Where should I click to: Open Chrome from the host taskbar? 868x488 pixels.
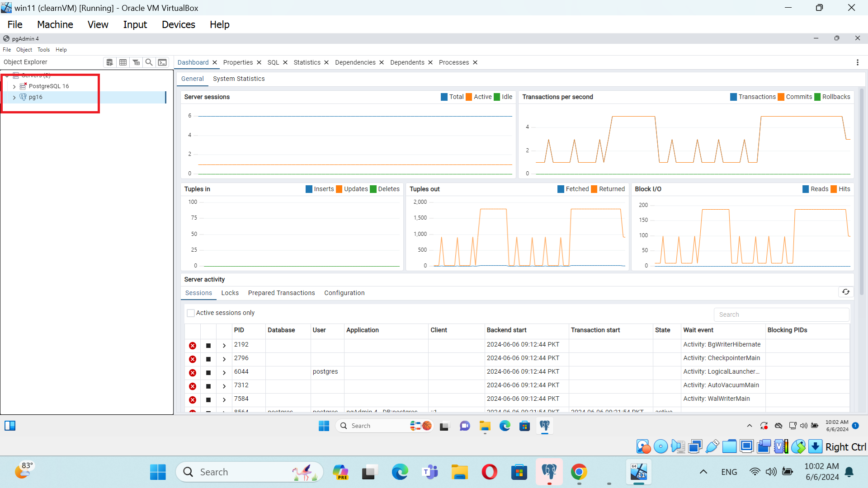click(x=579, y=472)
